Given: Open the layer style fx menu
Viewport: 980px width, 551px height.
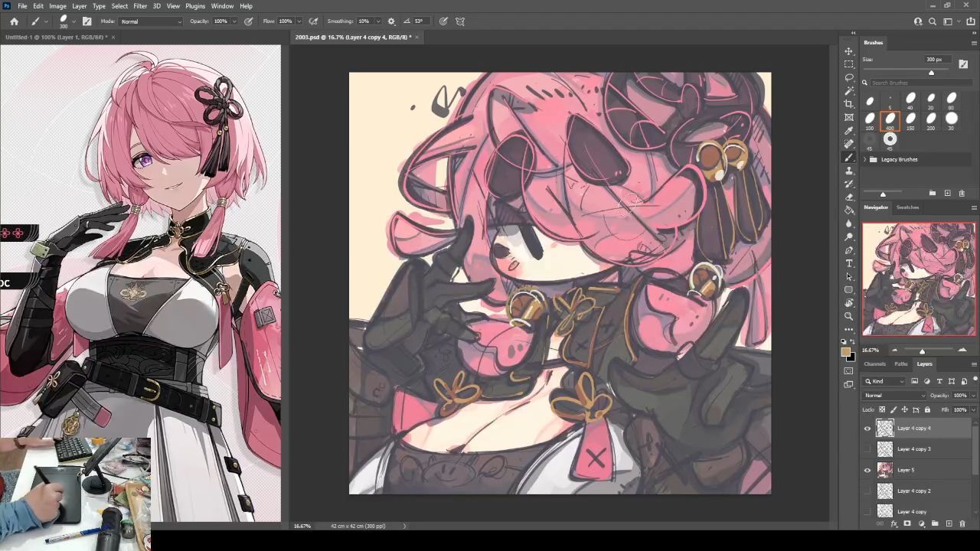Looking at the screenshot, I should pyautogui.click(x=893, y=524).
